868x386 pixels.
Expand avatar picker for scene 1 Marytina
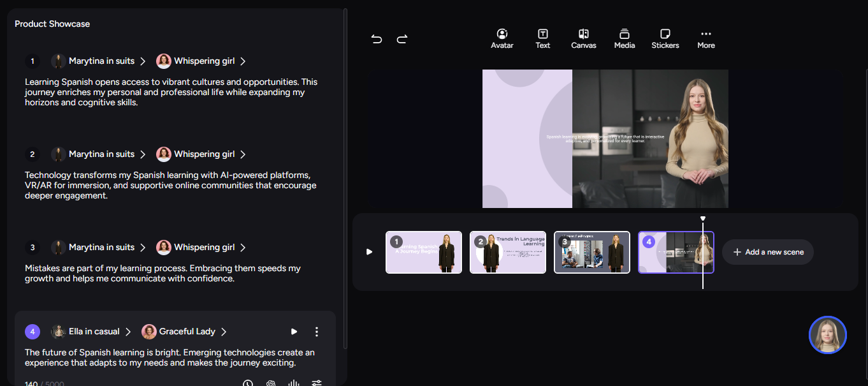click(x=99, y=61)
